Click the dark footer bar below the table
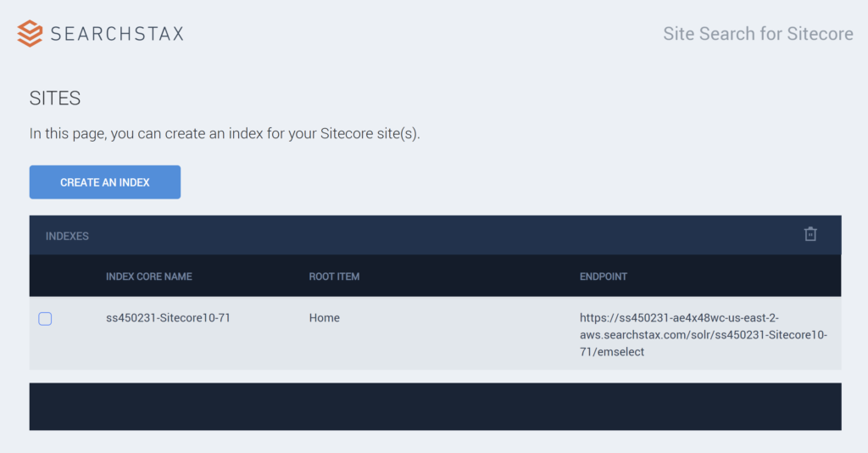Screen dimensions: 868x453 (435, 406)
